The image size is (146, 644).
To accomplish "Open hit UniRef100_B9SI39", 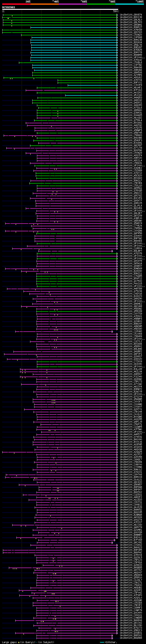I will (131, 17).
